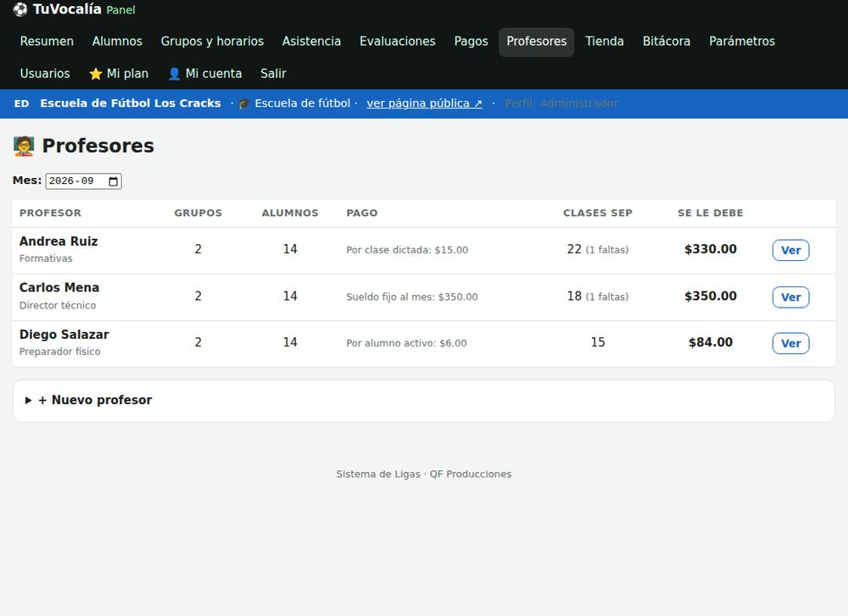The image size is (848, 616).
Task: Click the 'Sistema de Ligas · QF Producciones' footer
Action: coord(424,474)
